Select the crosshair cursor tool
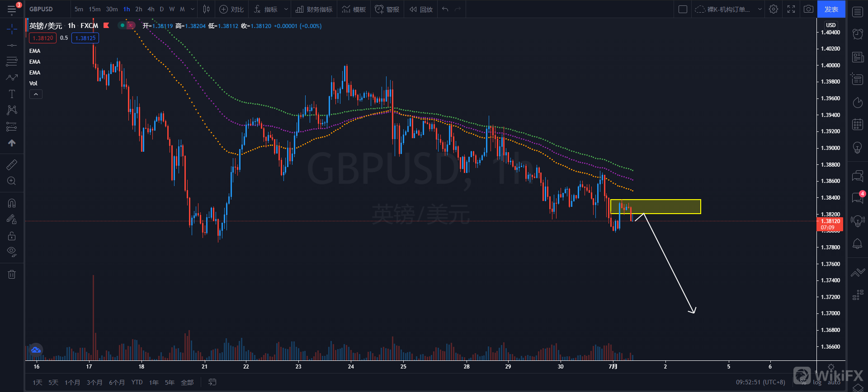 coord(12,29)
